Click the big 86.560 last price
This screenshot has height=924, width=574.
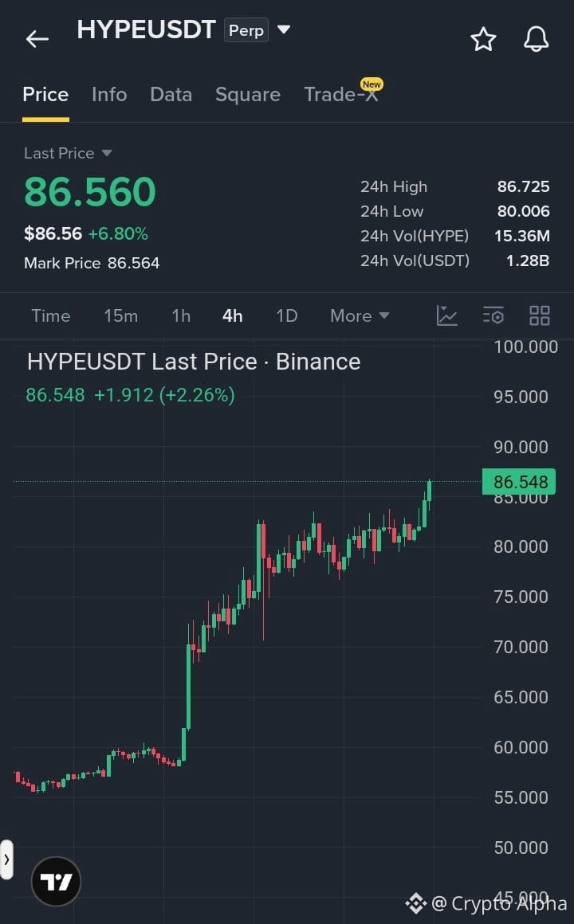click(x=89, y=192)
